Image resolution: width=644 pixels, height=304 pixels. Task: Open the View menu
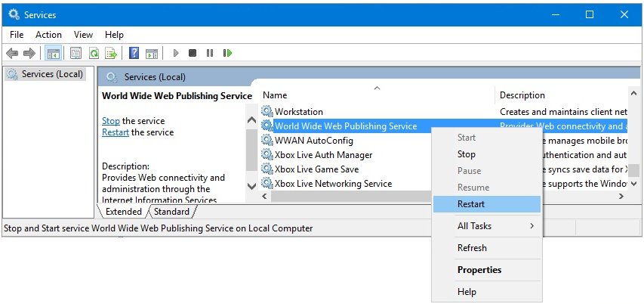(83, 35)
